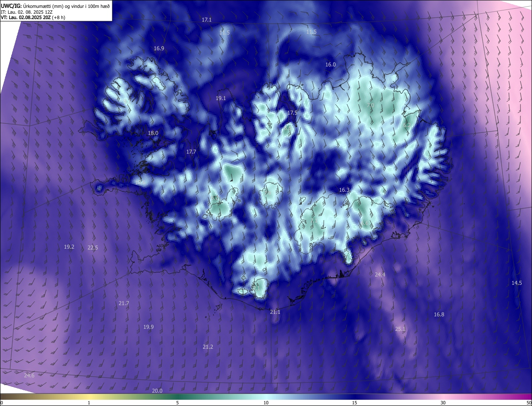Click the 16.9 value label on the map
Image resolution: width=532 pixels, height=406 pixels.
159,49
